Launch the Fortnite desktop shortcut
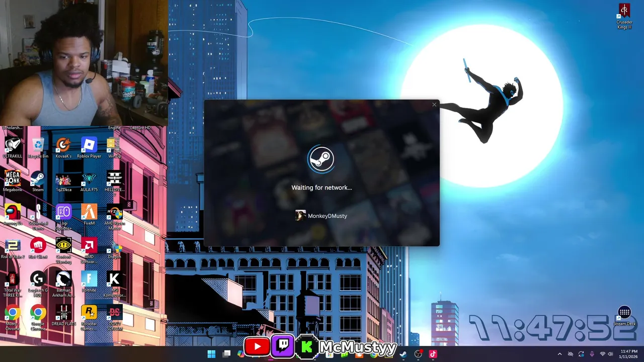Image resolution: width=644 pixels, height=362 pixels. [89, 283]
